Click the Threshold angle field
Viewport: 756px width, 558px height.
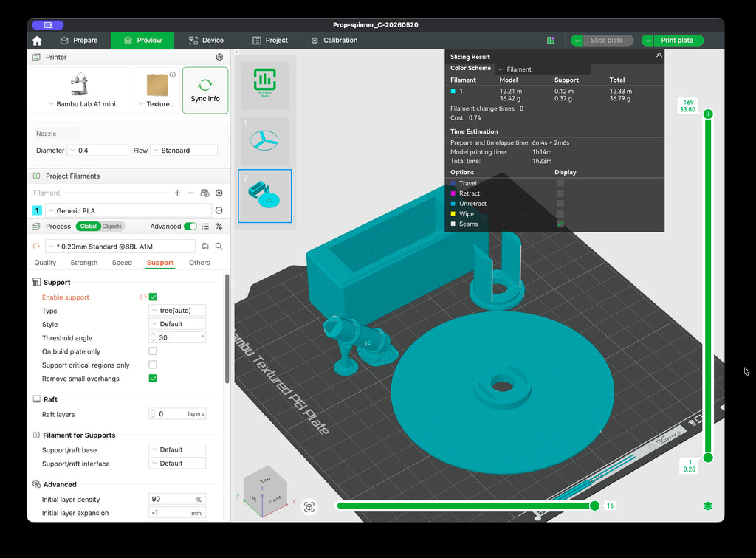pos(177,337)
